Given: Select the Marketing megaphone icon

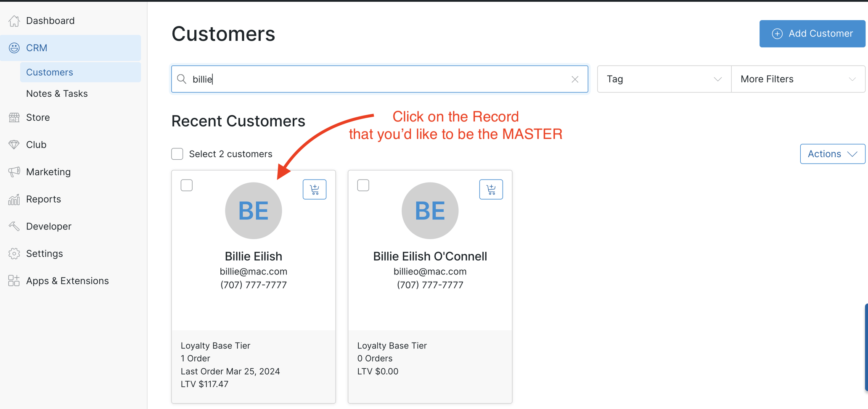Looking at the screenshot, I should tap(14, 172).
